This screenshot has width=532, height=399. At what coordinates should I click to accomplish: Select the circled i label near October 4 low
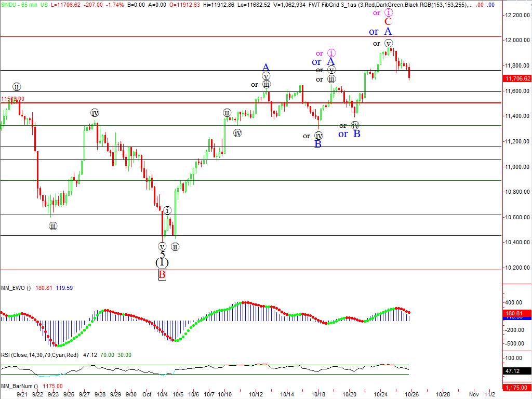click(x=167, y=210)
